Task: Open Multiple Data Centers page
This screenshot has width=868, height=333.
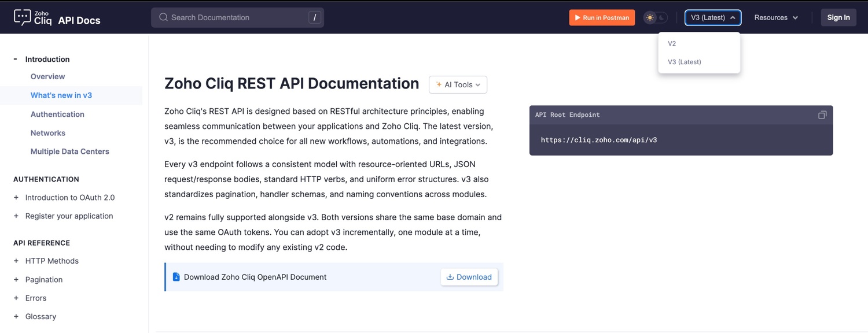Action: pyautogui.click(x=70, y=151)
